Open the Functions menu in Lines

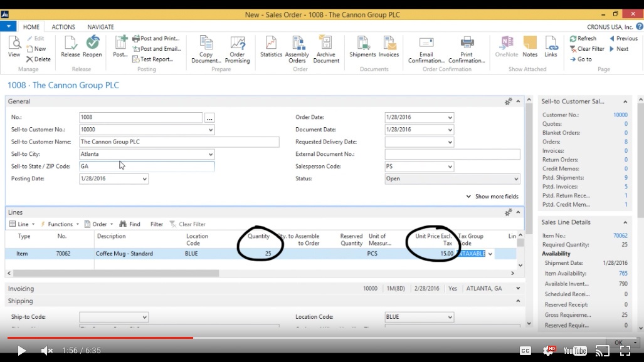tap(60, 224)
